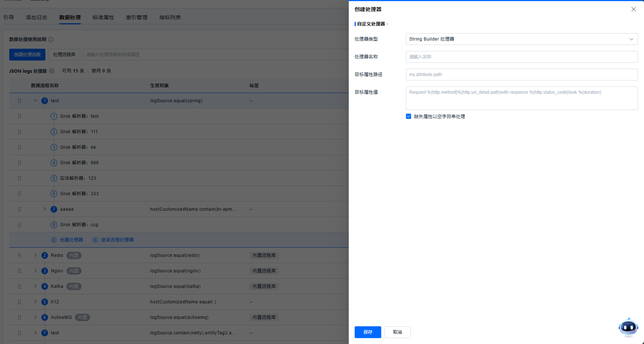Open the 处理器类型 String Builder dropdown
Screen dimensions: 644x344
[521, 39]
